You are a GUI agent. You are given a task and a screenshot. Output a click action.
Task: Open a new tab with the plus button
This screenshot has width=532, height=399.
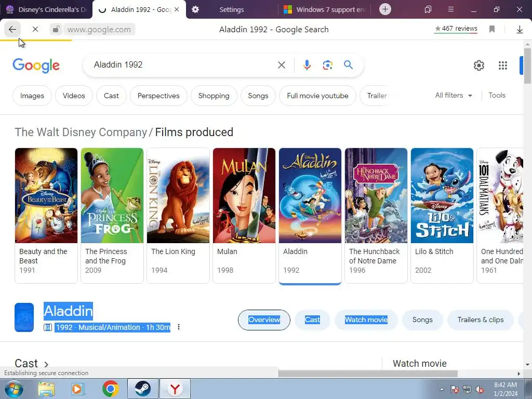(x=385, y=9)
